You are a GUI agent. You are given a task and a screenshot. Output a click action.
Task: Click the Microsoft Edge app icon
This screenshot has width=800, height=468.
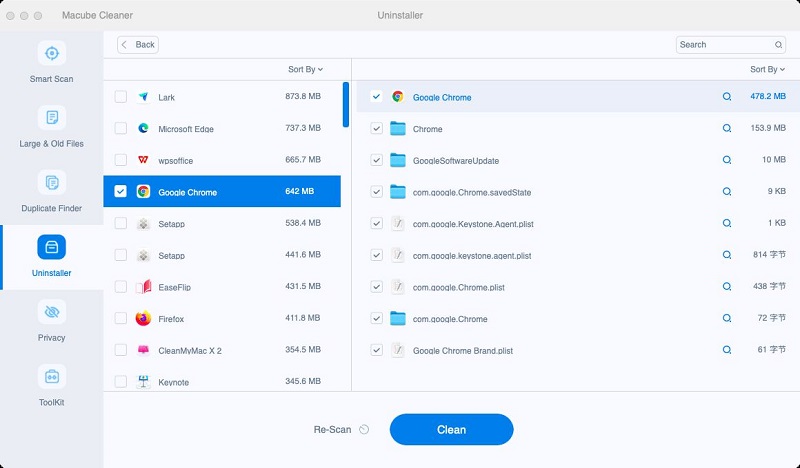[143, 129]
